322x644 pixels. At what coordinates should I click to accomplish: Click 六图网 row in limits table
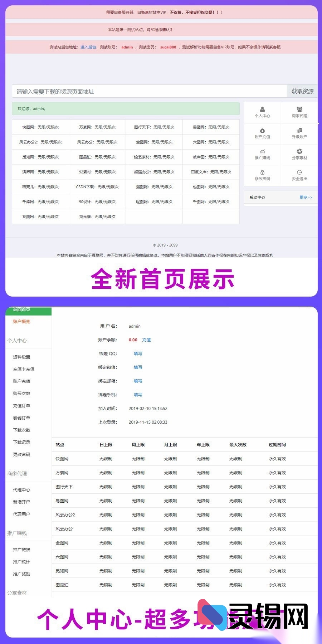(185, 557)
